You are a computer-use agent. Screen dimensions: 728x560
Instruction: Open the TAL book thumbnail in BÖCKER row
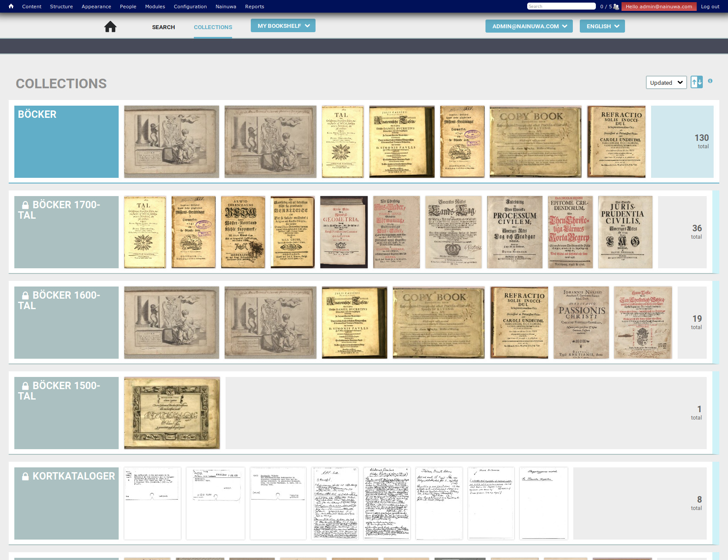(343, 142)
